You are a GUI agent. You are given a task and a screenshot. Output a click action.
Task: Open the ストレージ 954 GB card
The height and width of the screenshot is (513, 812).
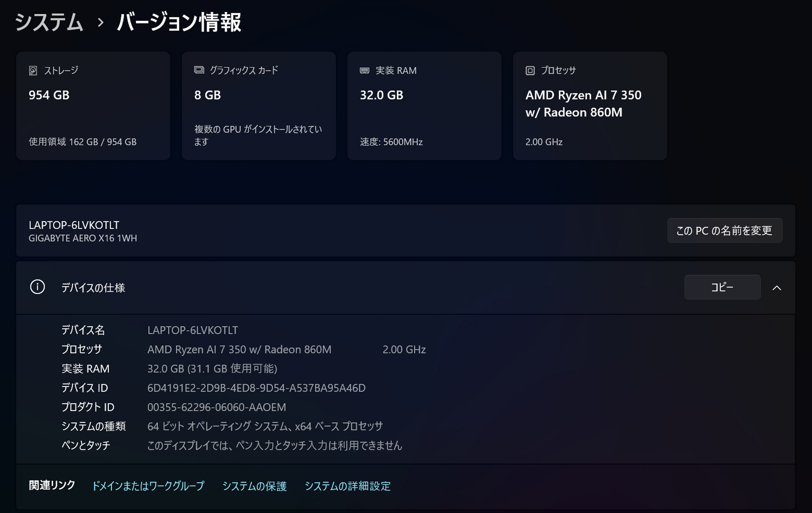(x=93, y=106)
